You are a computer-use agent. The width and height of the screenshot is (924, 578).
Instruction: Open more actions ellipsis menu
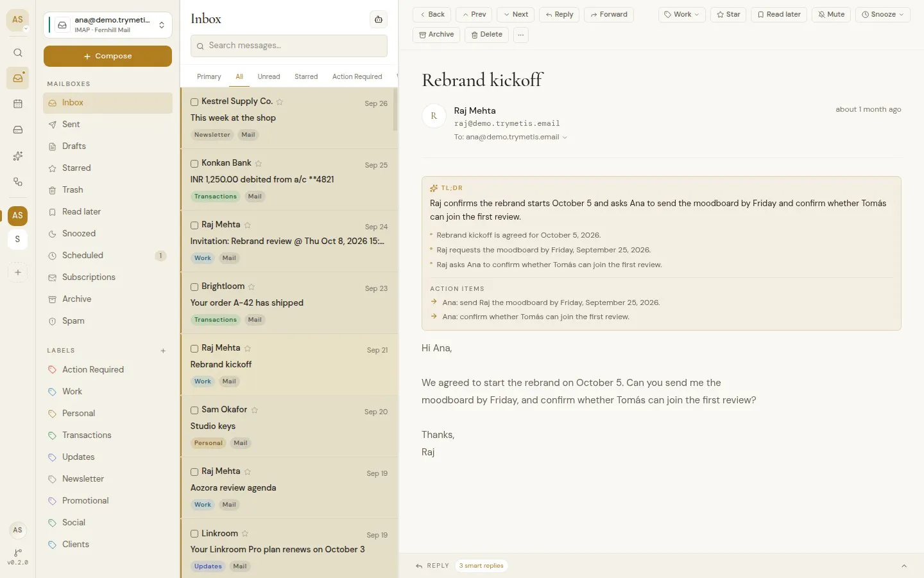point(521,35)
